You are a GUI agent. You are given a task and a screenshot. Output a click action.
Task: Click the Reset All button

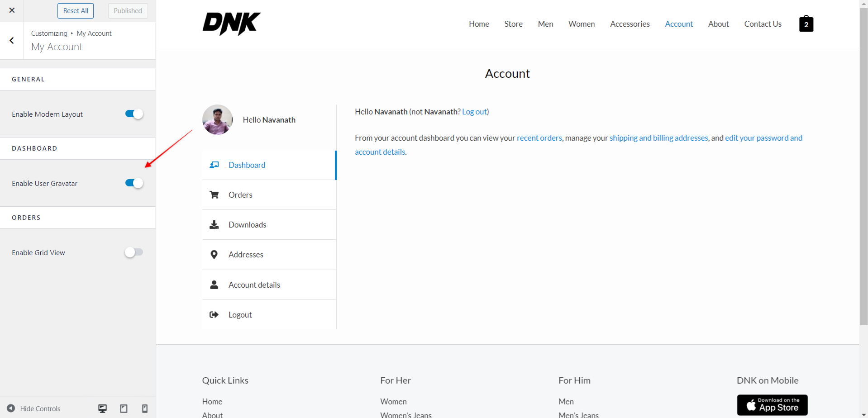[76, 11]
